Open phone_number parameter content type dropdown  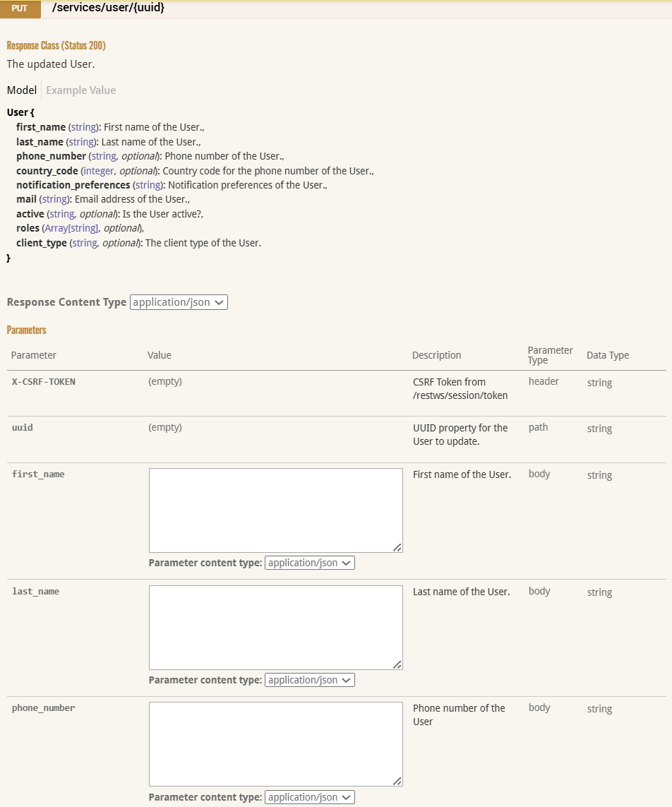(309, 797)
